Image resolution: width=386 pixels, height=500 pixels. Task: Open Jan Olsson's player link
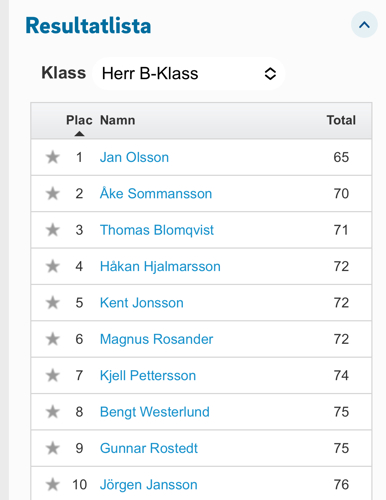click(134, 157)
